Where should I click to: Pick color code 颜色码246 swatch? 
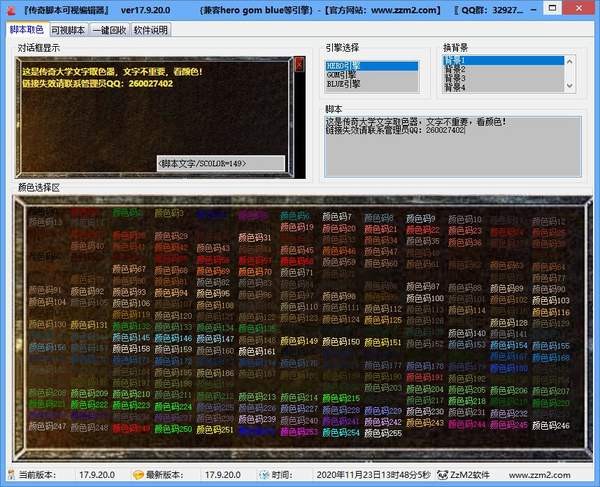[549, 426]
